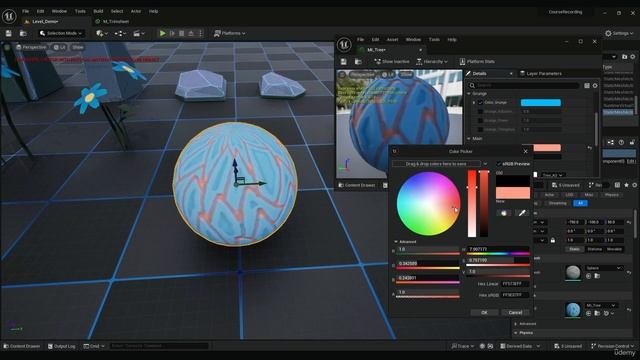Click the MI_Tree material thumbnail
This screenshot has width=640, height=360.
click(573, 310)
